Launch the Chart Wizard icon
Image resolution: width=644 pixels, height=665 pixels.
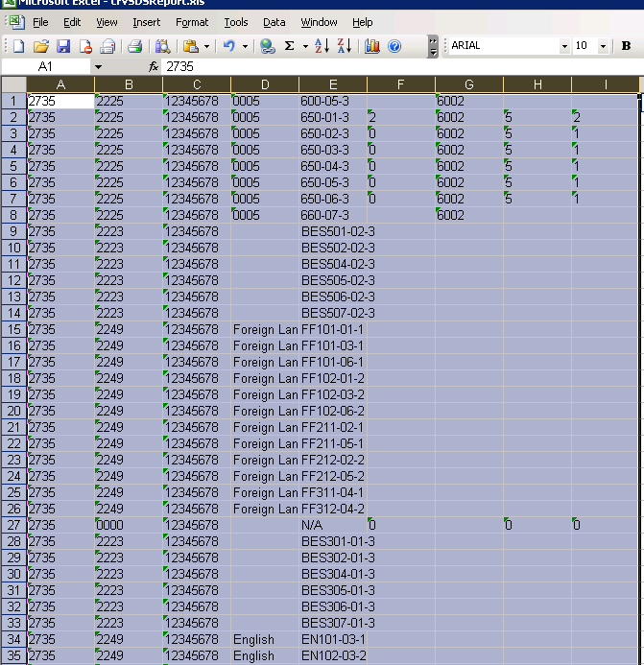point(372,46)
